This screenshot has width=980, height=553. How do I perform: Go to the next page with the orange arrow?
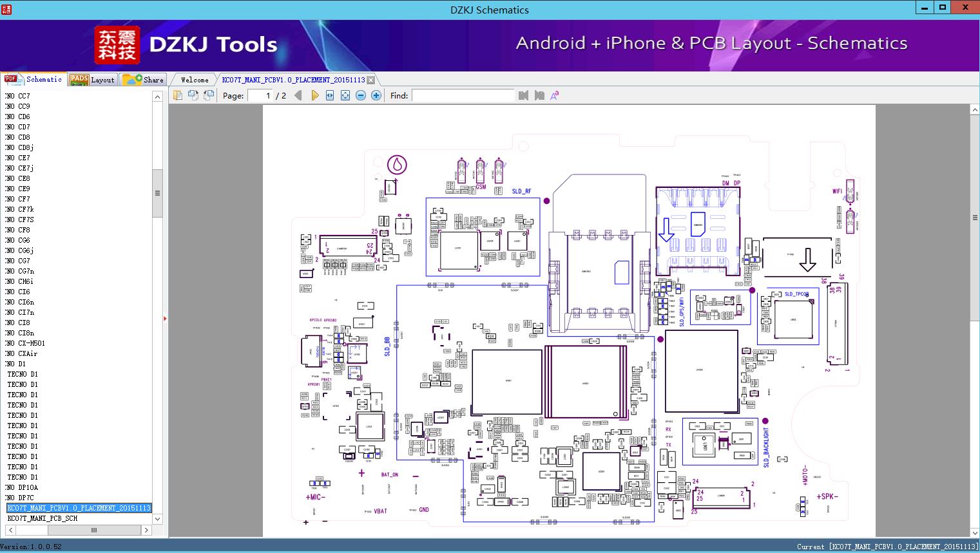coord(314,95)
